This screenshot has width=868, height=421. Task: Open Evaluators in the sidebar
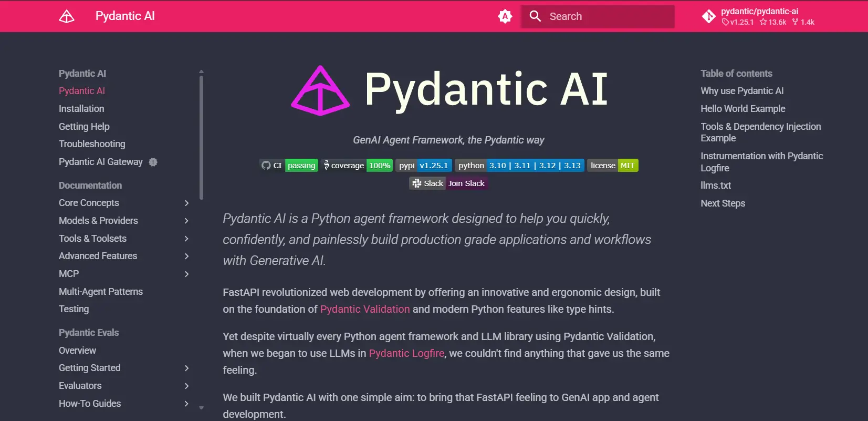click(x=80, y=386)
